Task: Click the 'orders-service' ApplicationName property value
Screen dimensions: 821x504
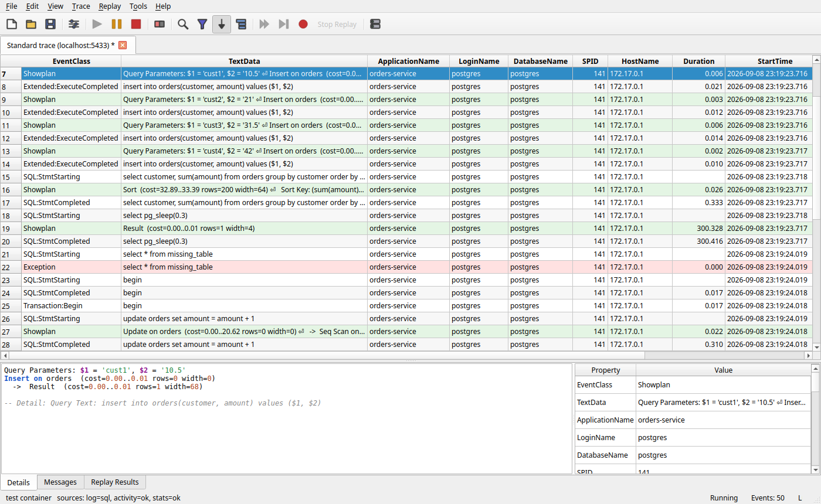Action: [723, 420]
